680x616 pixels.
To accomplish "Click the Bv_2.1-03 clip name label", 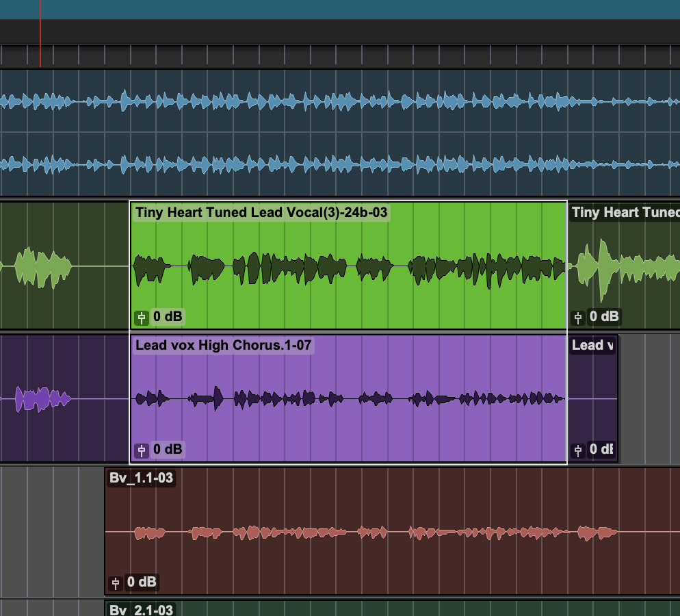I will pos(141,609).
